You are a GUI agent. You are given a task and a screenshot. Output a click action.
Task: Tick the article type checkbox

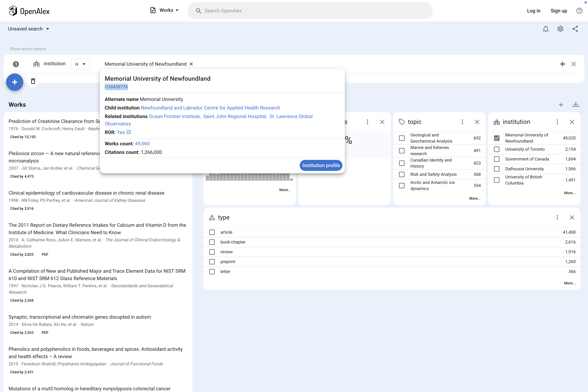pos(212,232)
